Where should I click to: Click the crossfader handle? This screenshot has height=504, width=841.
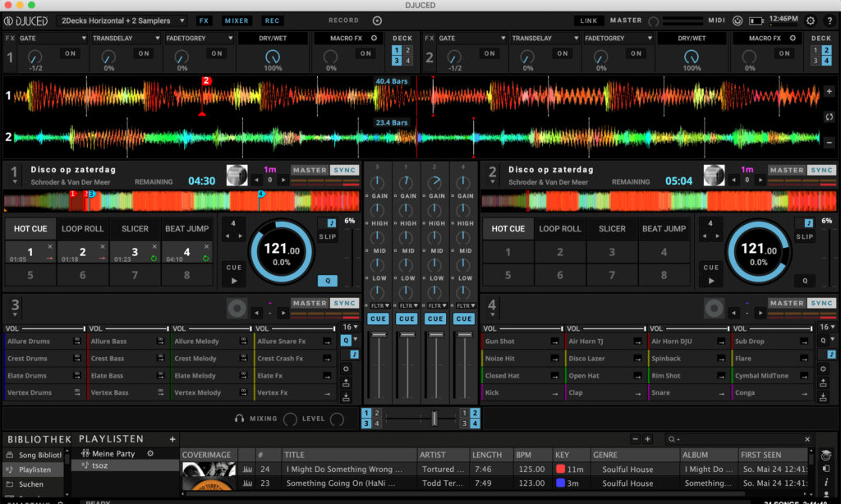coord(434,418)
